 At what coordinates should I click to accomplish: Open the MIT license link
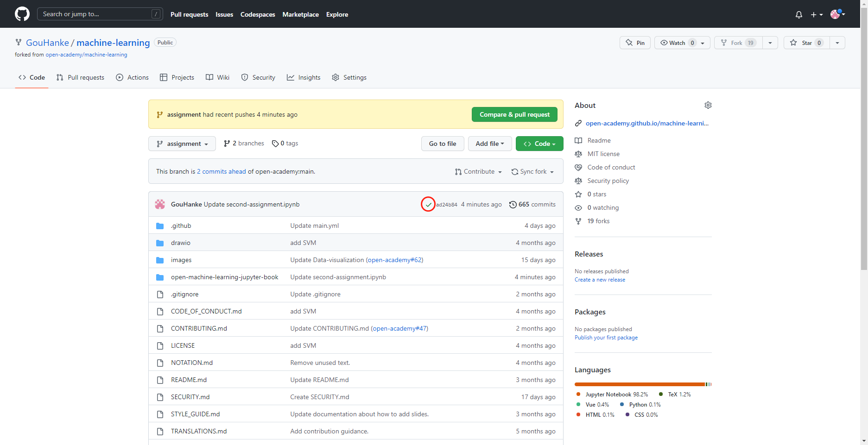(x=603, y=154)
